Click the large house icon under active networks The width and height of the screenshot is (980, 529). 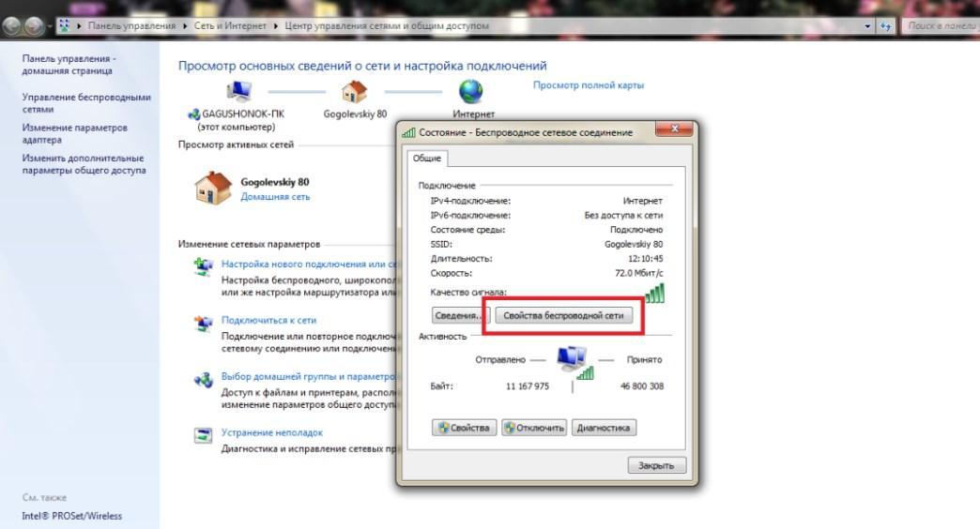[212, 189]
